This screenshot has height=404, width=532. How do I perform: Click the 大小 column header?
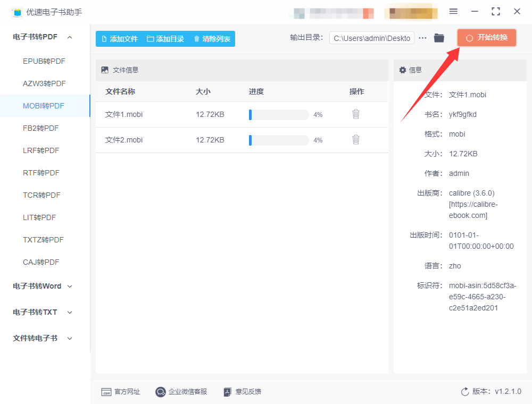[203, 91]
